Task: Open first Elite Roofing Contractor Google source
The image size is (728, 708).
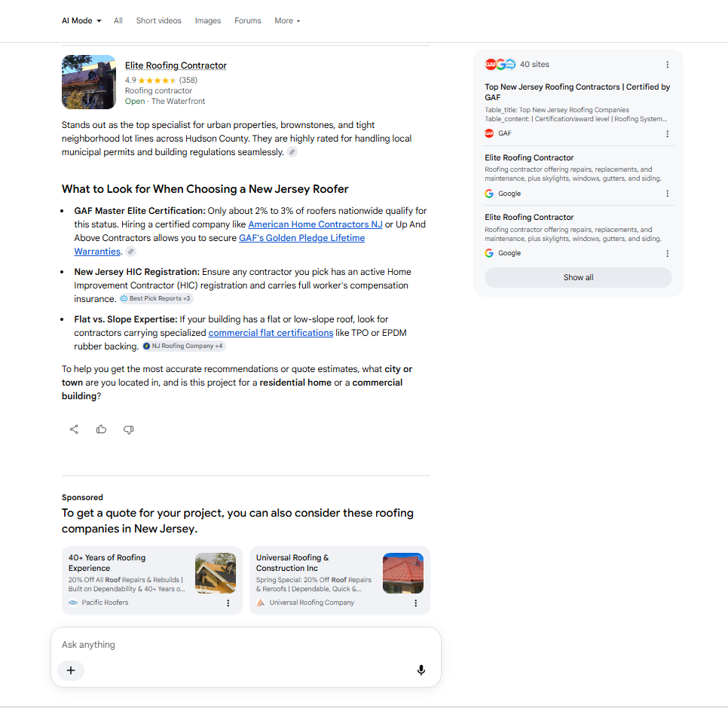Action: tap(529, 157)
